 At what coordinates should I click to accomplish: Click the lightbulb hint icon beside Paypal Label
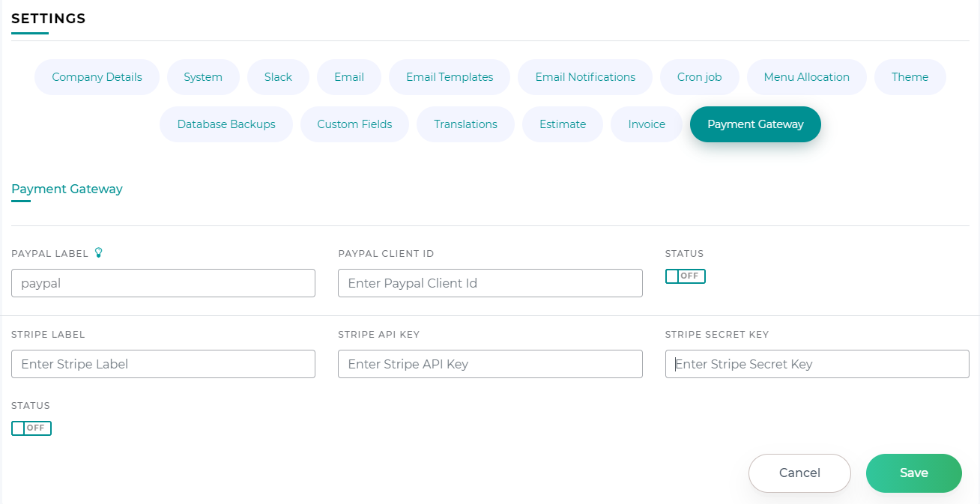click(x=98, y=253)
